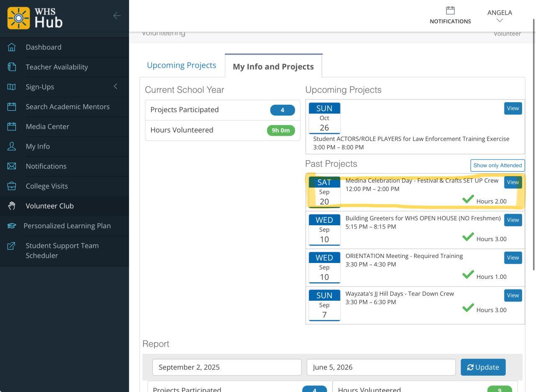View the Oct 26 Law Enforcement project
This screenshot has height=392, width=536.
[513, 108]
